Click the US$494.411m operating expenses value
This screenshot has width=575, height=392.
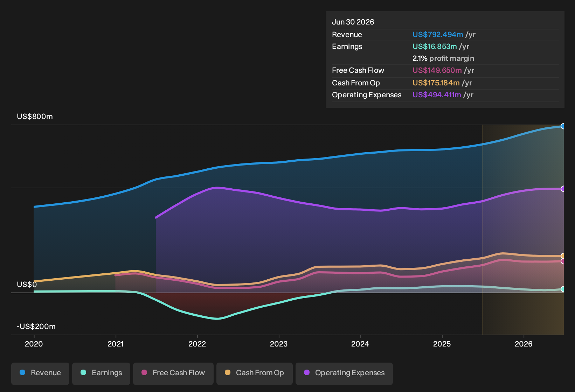(437, 95)
